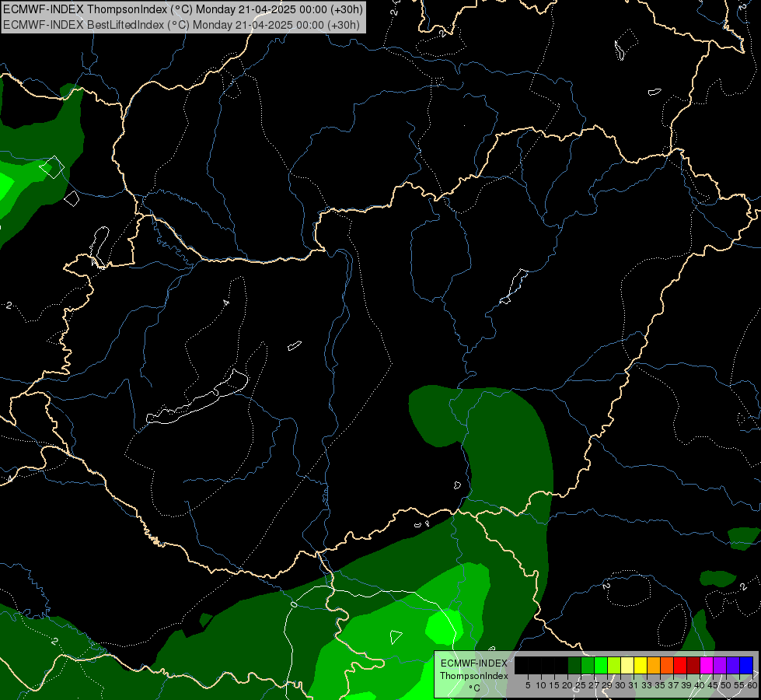Click the legend tick label 29
Viewport: 761px width, 700px height.
click(607, 685)
